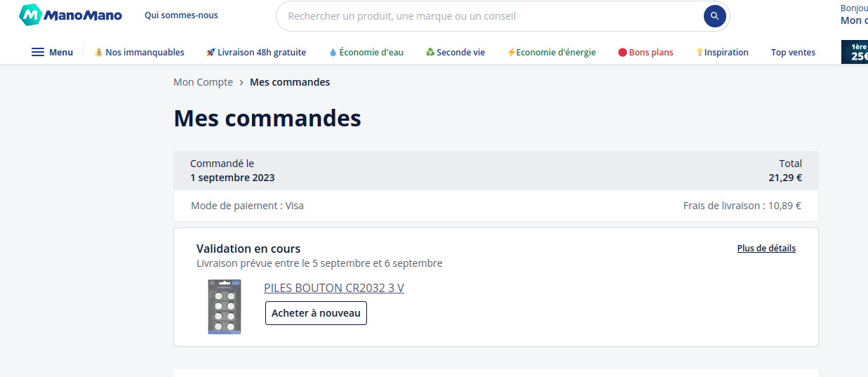This screenshot has height=377, width=868.
Task: Open the PILES BOUTON CR2032 3 V link
Action: pyautogui.click(x=334, y=288)
